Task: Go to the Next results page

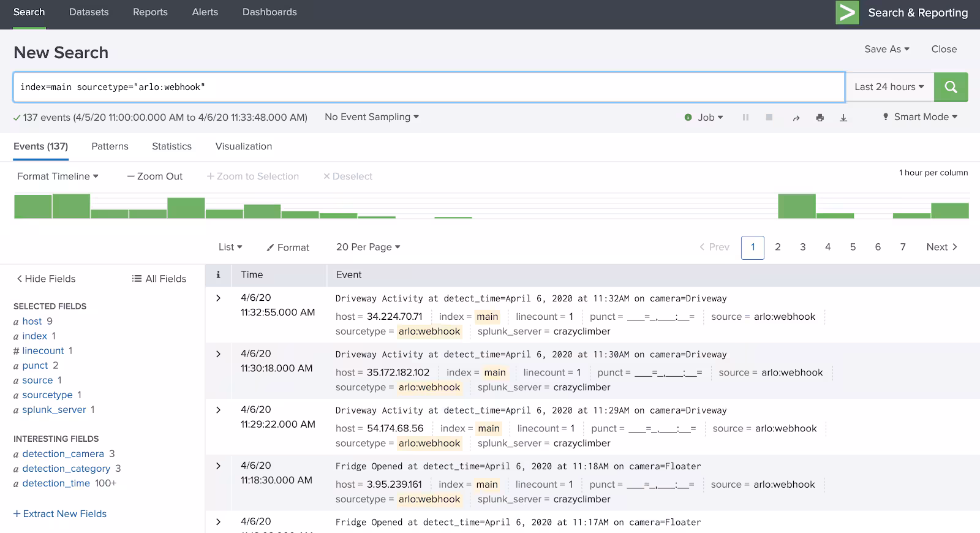Action: point(941,247)
